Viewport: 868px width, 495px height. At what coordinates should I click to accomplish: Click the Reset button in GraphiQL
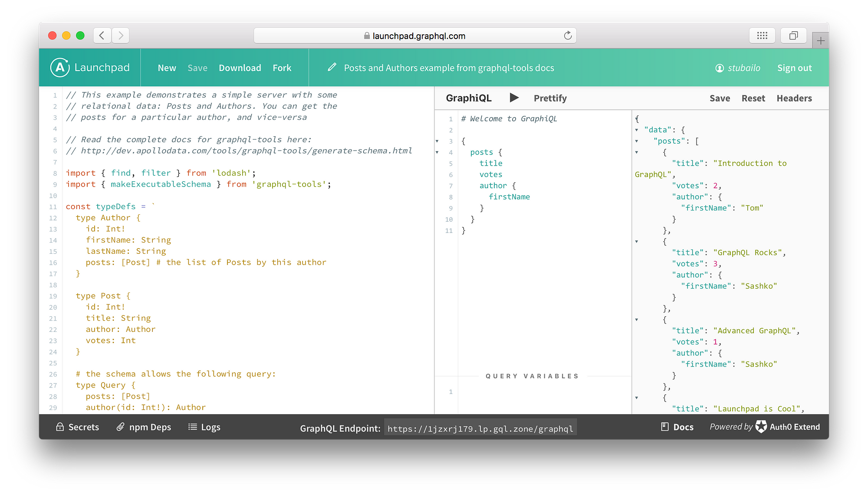tap(753, 98)
